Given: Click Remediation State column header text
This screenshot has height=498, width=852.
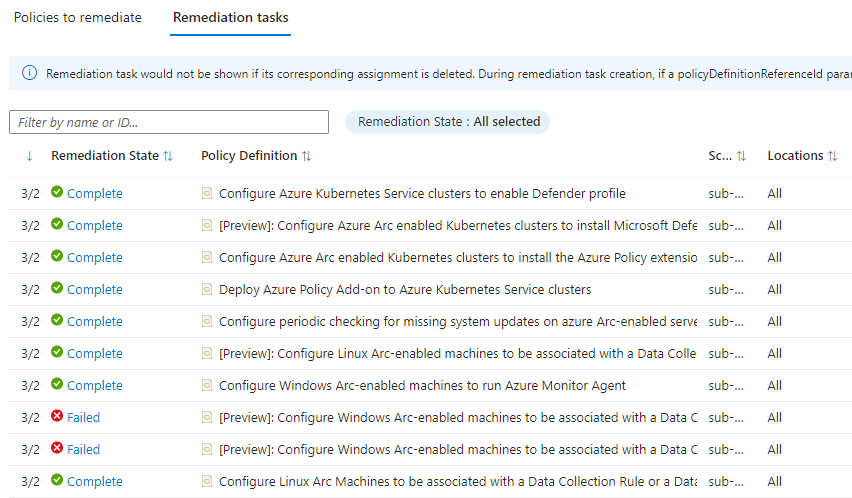Looking at the screenshot, I should click(x=105, y=156).
